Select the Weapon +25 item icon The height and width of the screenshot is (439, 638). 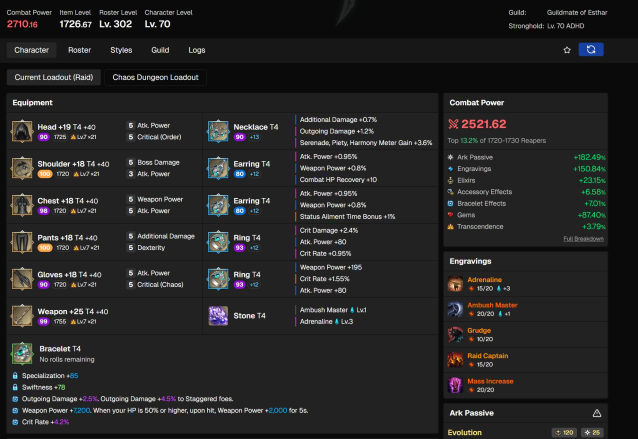click(x=22, y=316)
